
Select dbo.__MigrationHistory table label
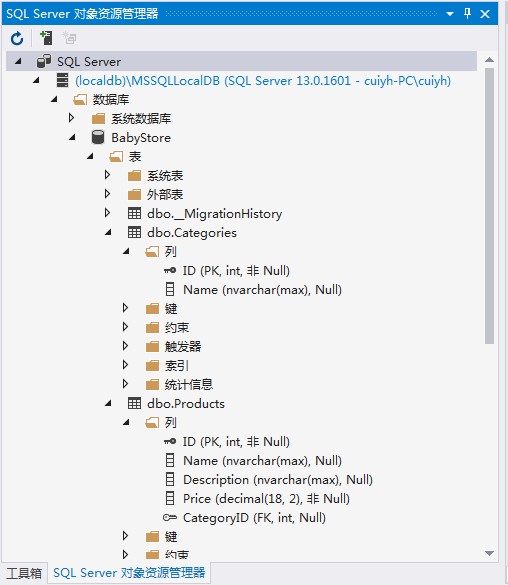(214, 214)
